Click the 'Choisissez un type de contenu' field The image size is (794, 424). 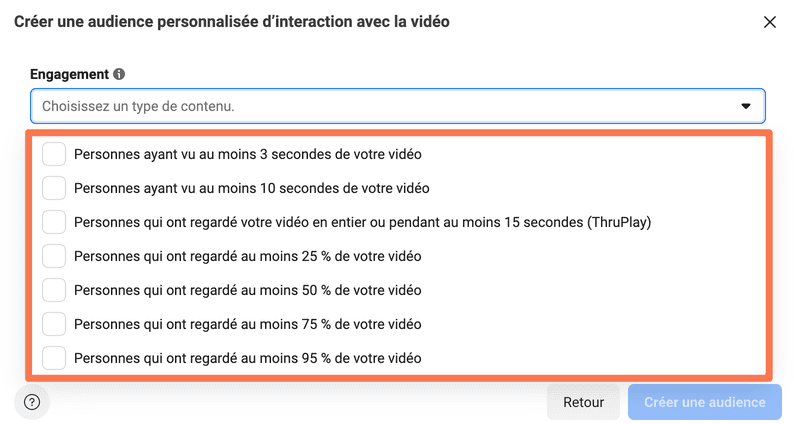(x=398, y=106)
